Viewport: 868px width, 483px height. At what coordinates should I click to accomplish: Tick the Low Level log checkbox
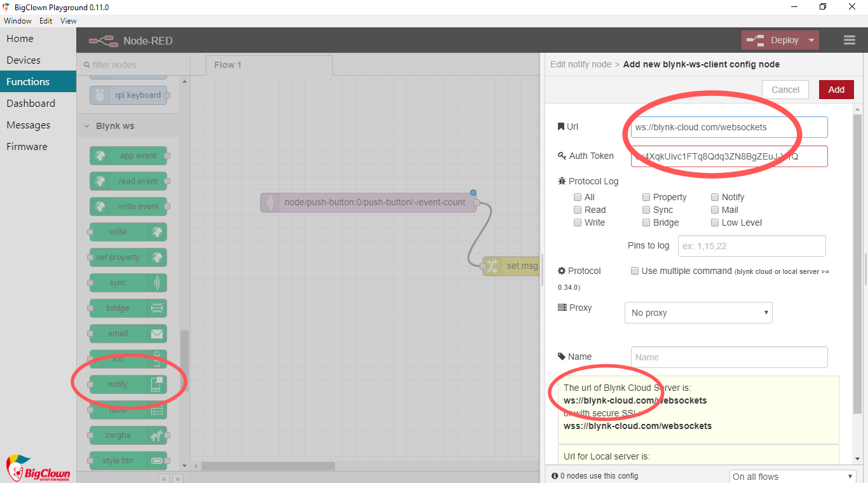tap(715, 222)
